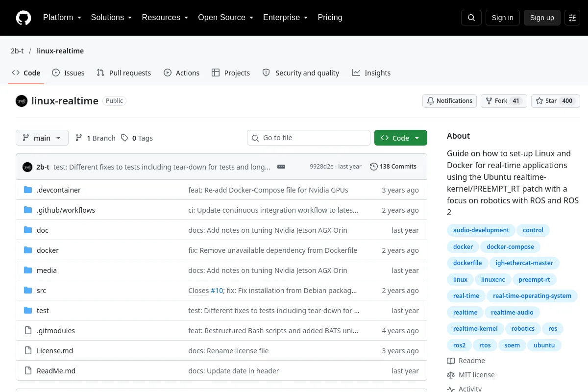
Task: Open the appearance settings icon beside Sign up
Action: (x=572, y=18)
